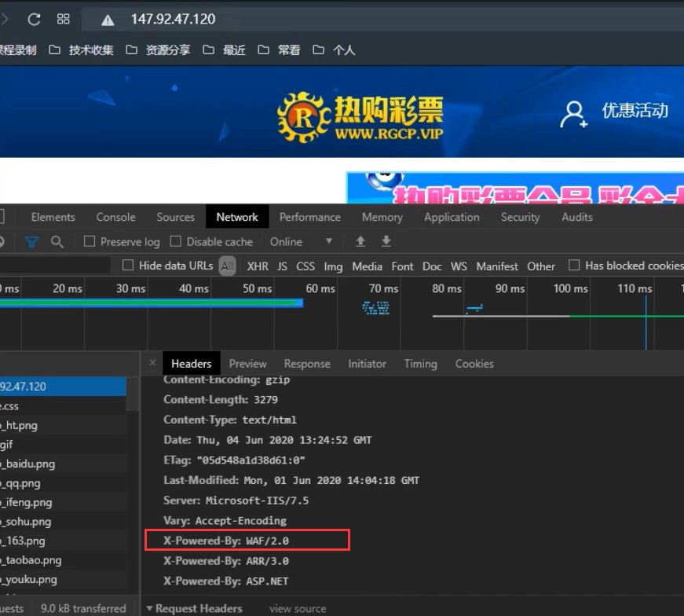Check the Hide data URLs option
The height and width of the screenshot is (616, 684).
(x=128, y=266)
